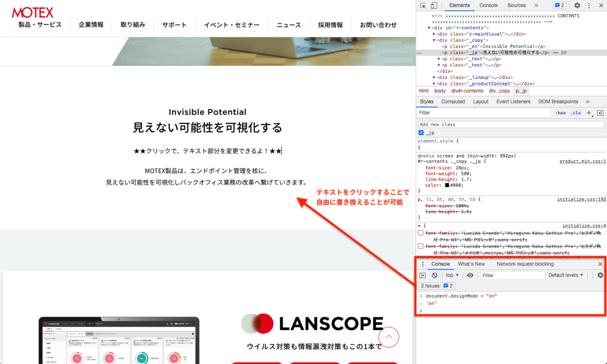Focus the Styles Filter field
The image size is (607, 364).
[484, 113]
